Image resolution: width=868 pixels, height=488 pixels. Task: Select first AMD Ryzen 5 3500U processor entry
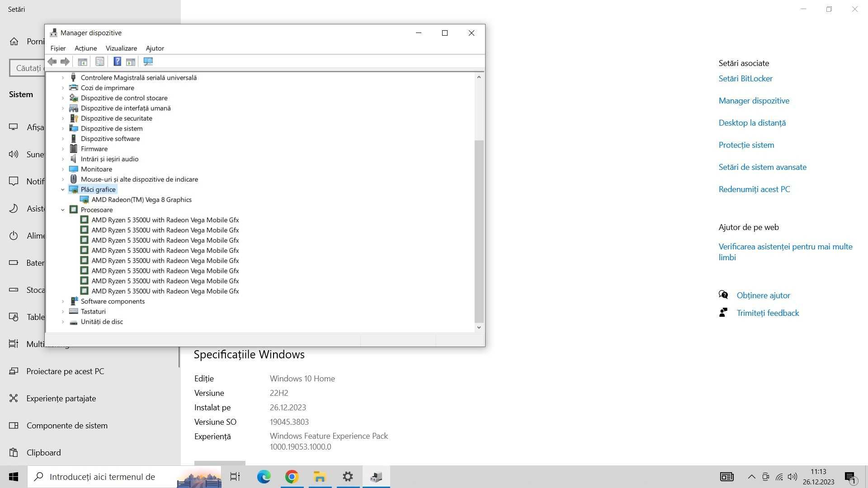[165, 219]
